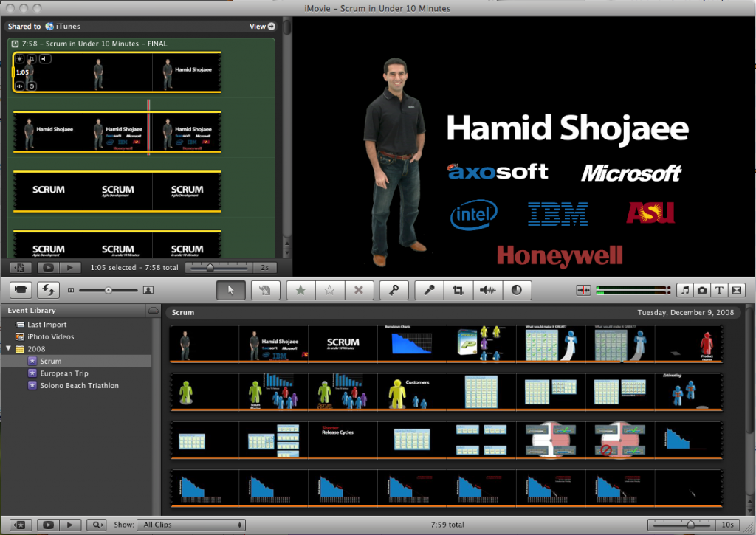
Task: Play the selected event from the beginning
Action: click(70, 525)
